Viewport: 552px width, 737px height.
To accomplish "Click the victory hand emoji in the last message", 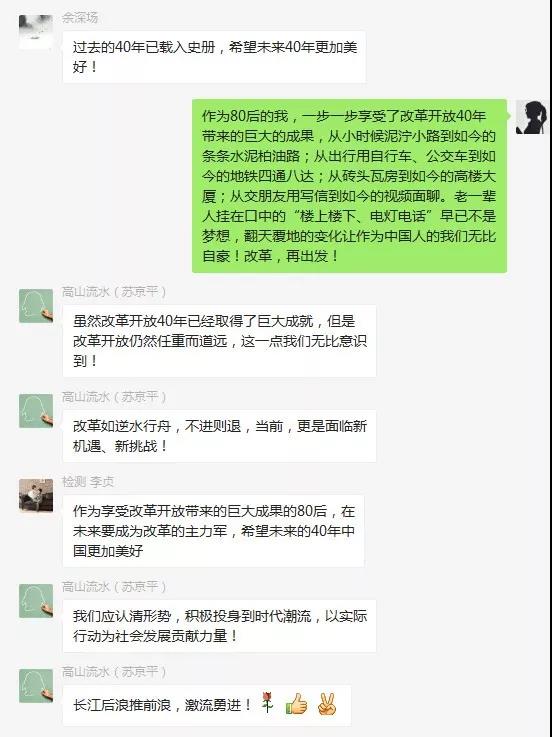I will (x=327, y=704).
